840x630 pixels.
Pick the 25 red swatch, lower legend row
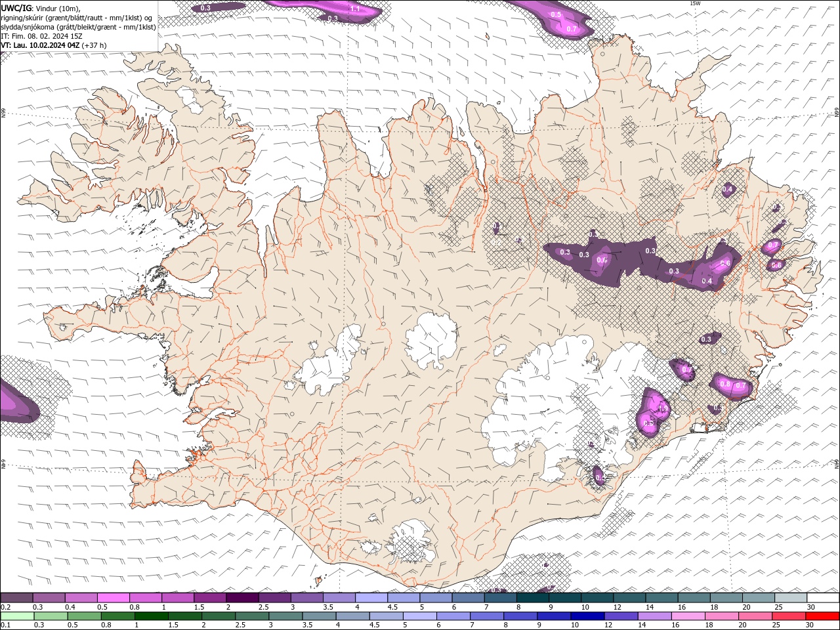[788, 616]
